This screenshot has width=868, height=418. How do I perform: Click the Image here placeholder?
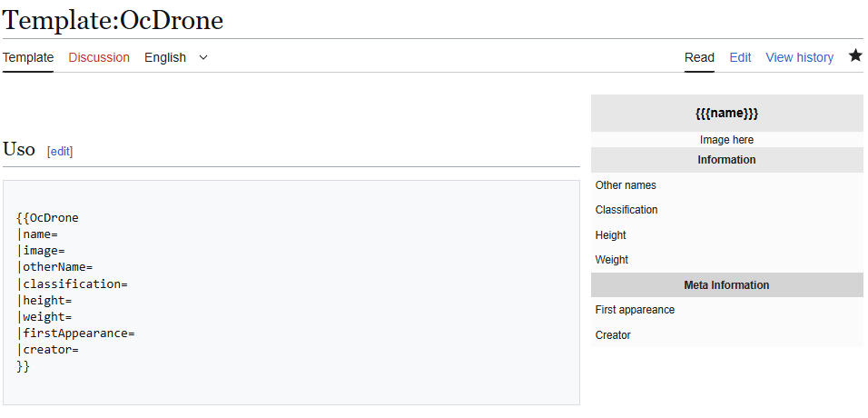(726, 140)
